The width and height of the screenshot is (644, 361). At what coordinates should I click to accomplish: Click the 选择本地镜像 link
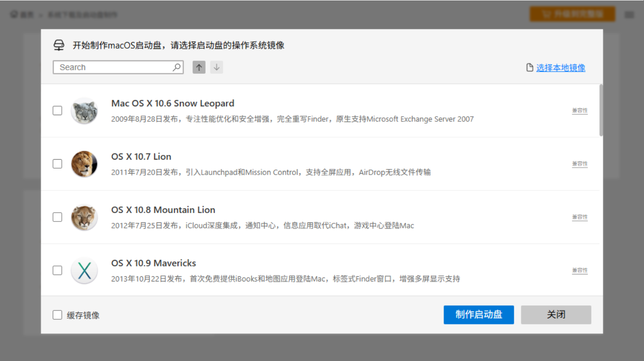pos(560,67)
